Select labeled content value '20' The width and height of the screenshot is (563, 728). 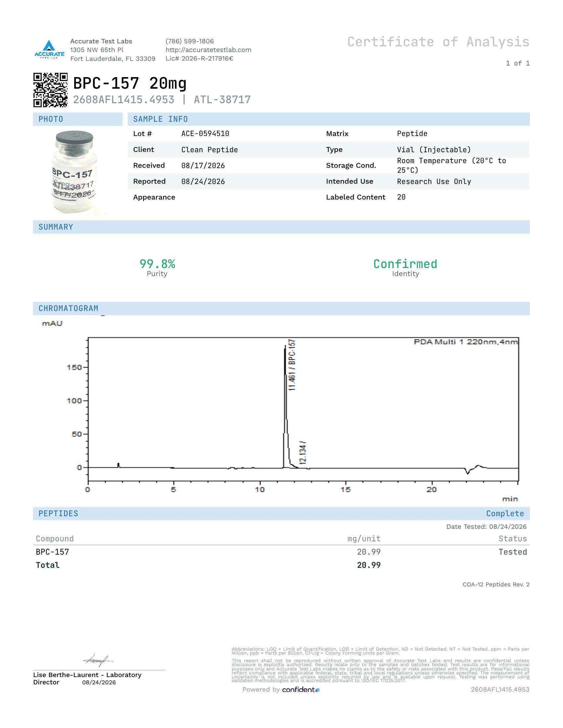coord(401,197)
